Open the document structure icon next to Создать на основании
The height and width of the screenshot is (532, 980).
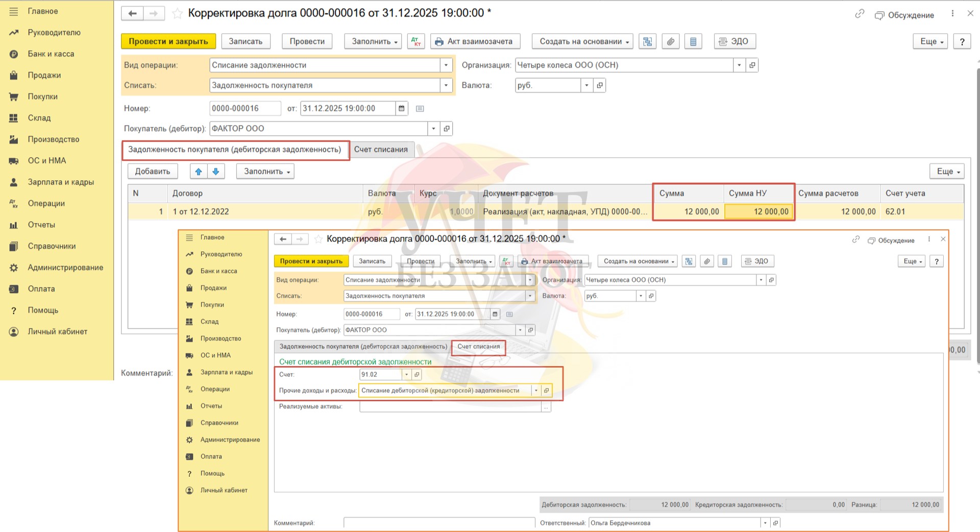[647, 41]
